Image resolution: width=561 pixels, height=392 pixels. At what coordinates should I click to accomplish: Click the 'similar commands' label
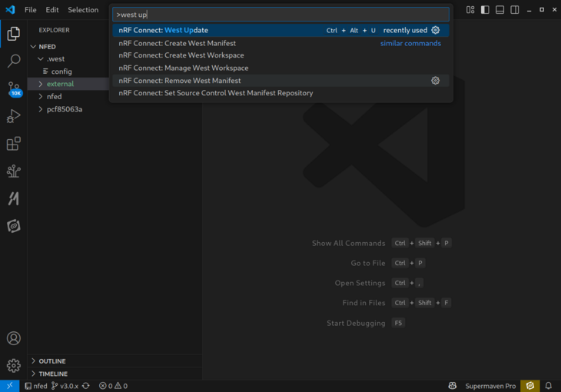pyautogui.click(x=410, y=43)
